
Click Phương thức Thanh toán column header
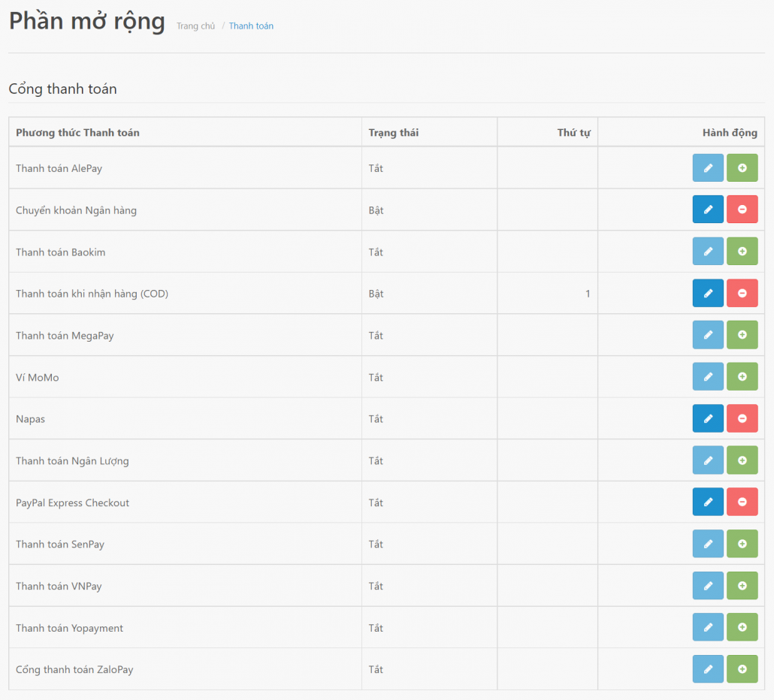coord(77,133)
